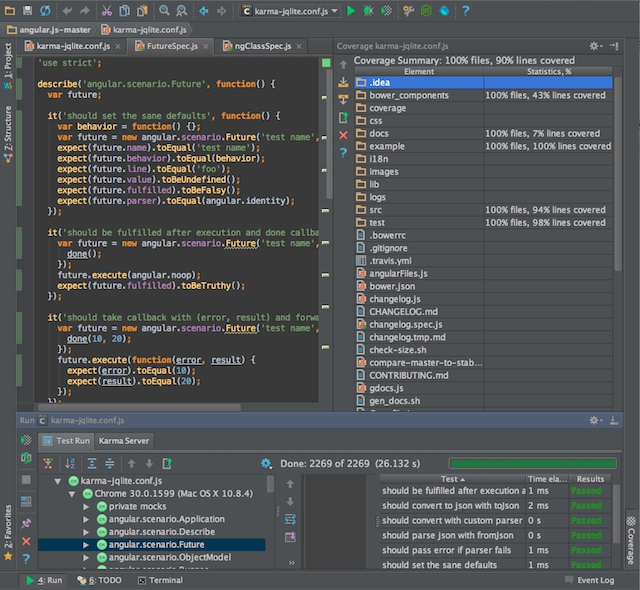
Task: Click the Save All icon in toolbar
Action: [28, 10]
